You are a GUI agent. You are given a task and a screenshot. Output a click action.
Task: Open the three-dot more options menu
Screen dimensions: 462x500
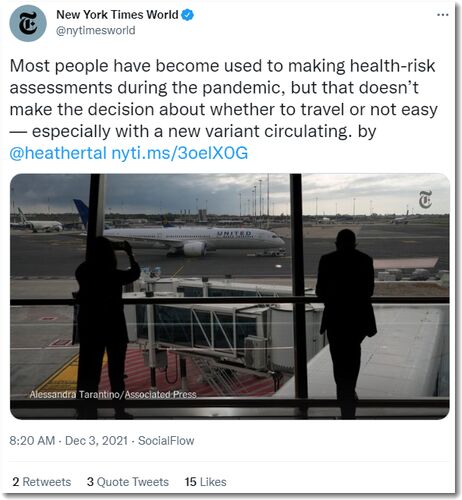coord(443,15)
